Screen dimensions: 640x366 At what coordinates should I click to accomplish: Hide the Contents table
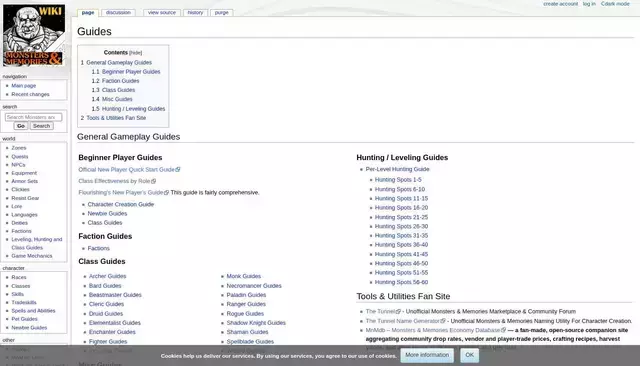136,53
